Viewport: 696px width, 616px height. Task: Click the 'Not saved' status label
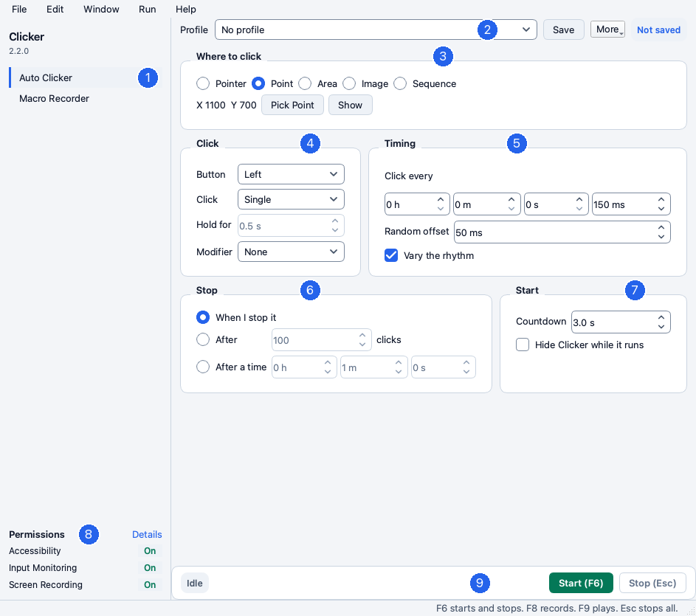coord(658,30)
